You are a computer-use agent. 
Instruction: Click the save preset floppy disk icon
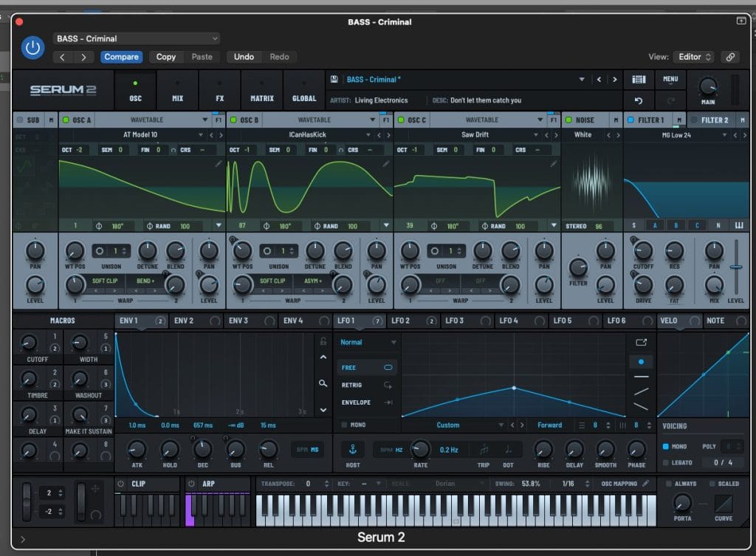click(334, 80)
